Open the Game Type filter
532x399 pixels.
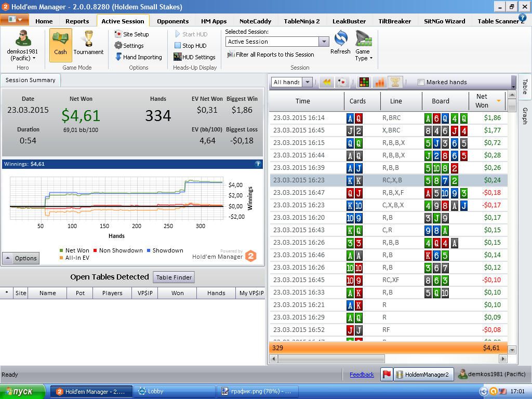[364, 46]
